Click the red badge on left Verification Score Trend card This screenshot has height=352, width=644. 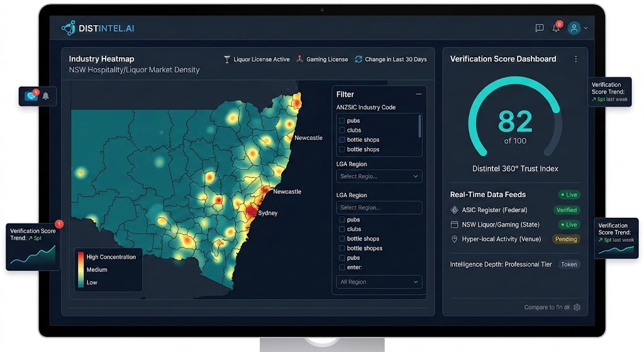(x=59, y=224)
